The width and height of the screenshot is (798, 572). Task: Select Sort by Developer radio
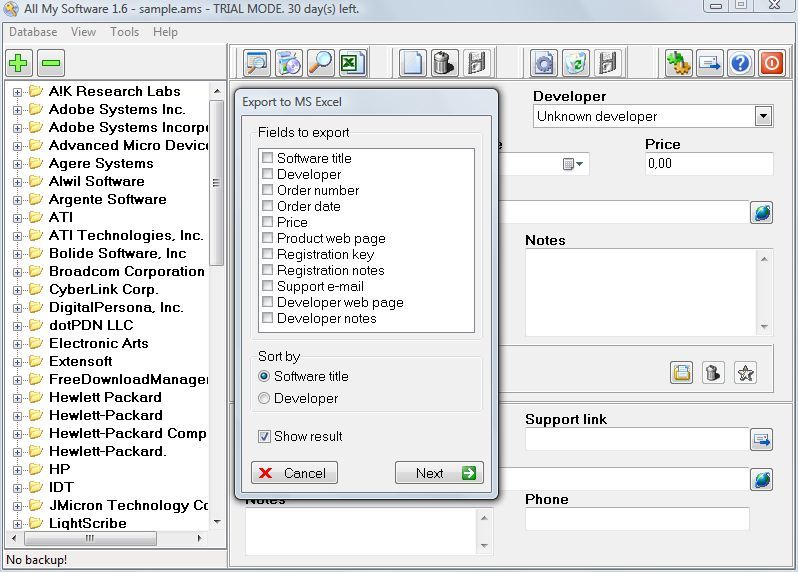(x=264, y=398)
